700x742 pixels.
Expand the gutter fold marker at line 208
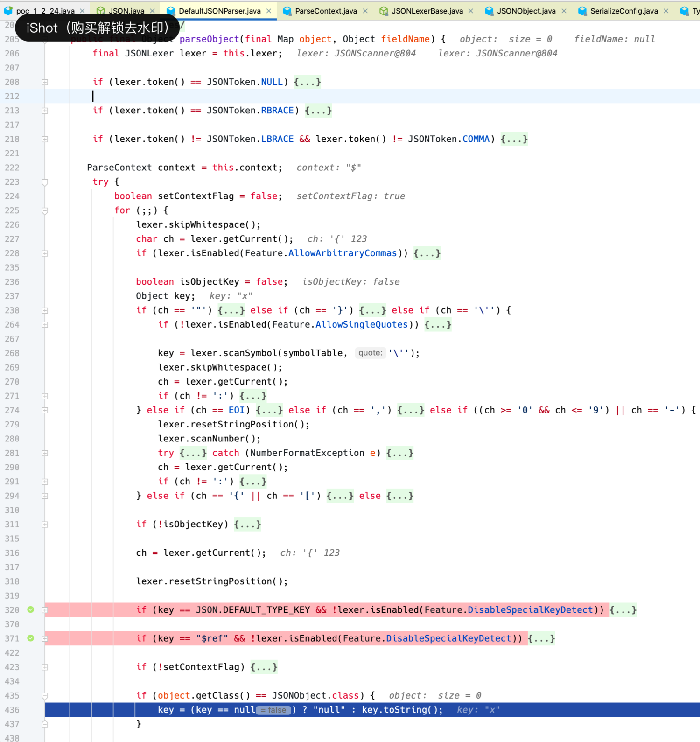click(45, 82)
